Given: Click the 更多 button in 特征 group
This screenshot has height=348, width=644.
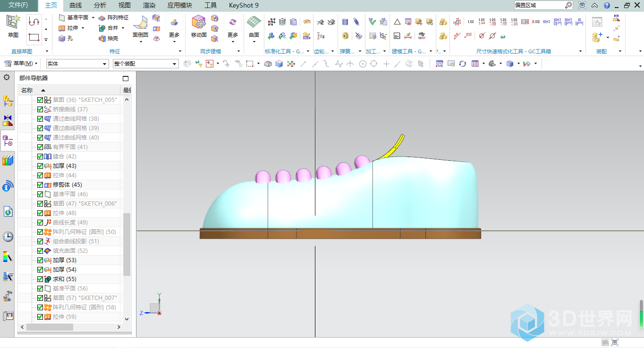Looking at the screenshot, I should (174, 27).
